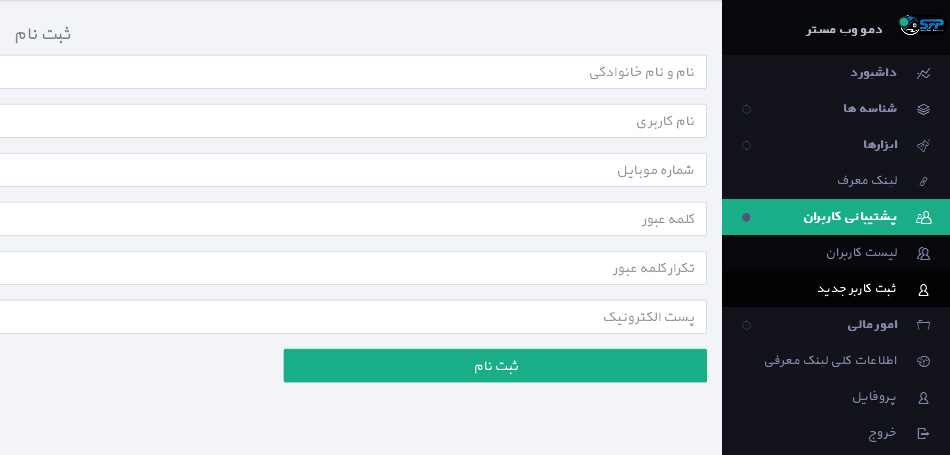Expand the امور مالی submenu circle indicator
The image size is (950, 455).
pyautogui.click(x=746, y=325)
